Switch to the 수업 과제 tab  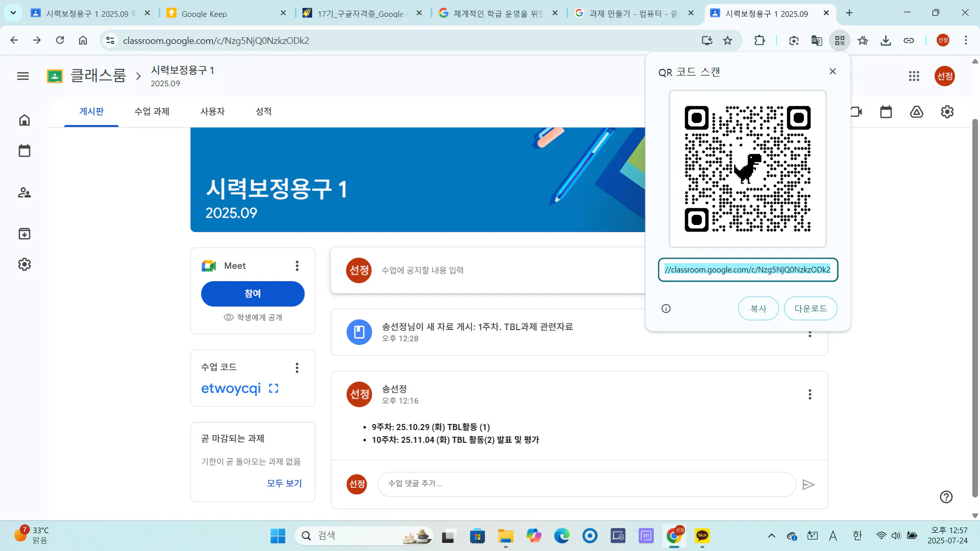152,111
